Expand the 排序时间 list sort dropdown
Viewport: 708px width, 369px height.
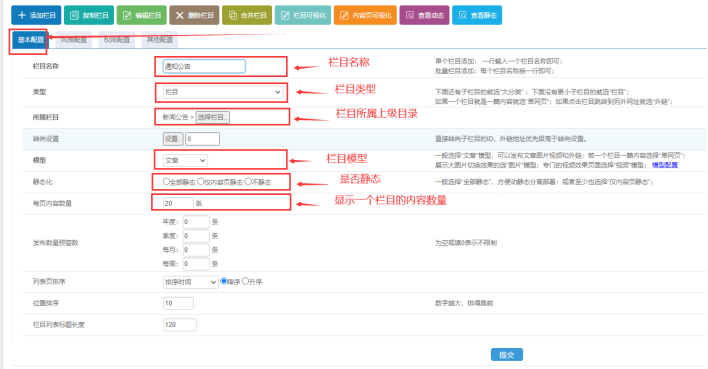click(x=191, y=282)
